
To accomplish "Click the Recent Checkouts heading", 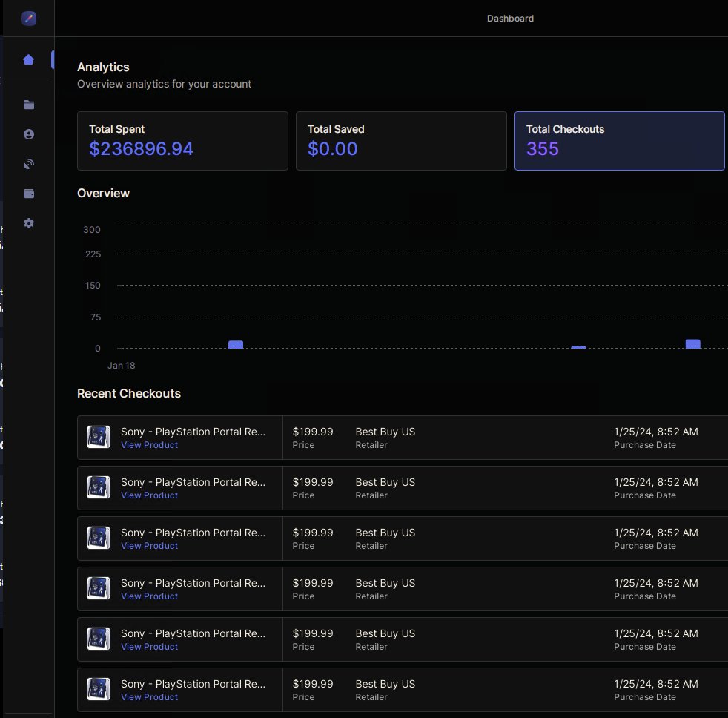I will tap(128, 393).
